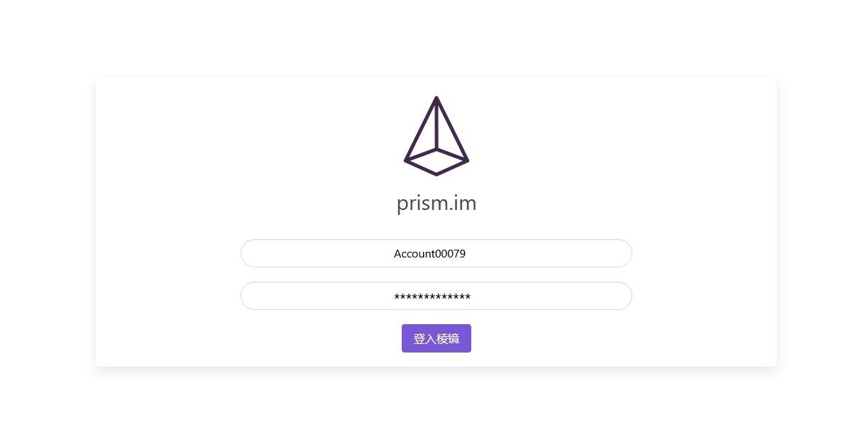Activate the text box showing asterisks
Viewport: 868px width, 427px height.
(x=436, y=296)
